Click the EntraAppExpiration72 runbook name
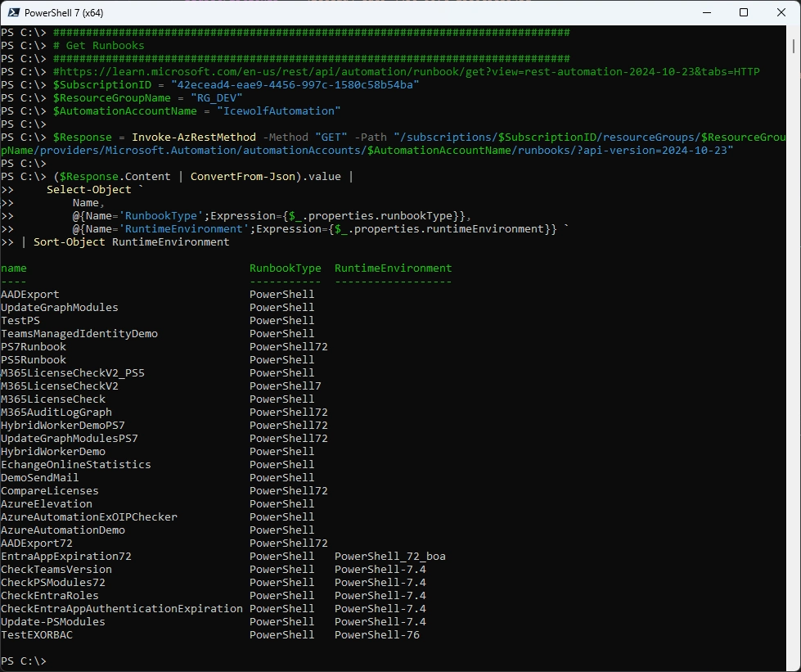The width and height of the screenshot is (801, 672). point(66,557)
